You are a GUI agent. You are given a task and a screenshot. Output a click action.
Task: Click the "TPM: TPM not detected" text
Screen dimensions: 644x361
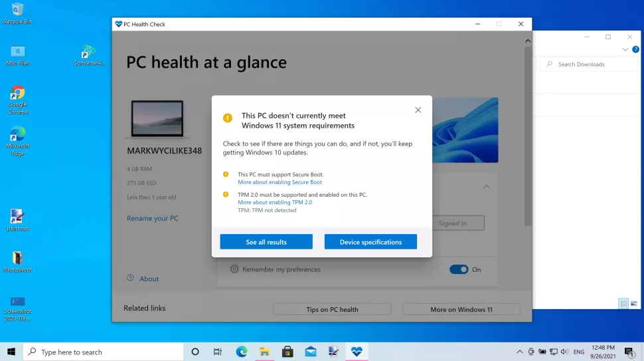click(x=267, y=210)
